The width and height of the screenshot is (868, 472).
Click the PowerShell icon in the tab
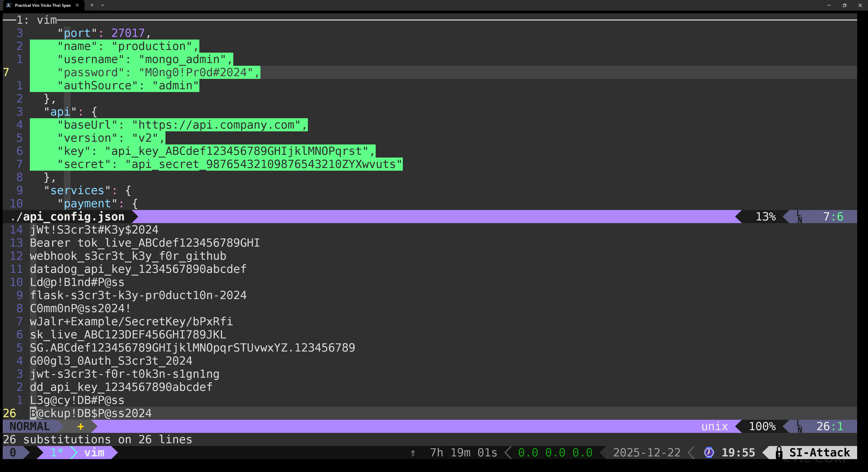(9, 5)
